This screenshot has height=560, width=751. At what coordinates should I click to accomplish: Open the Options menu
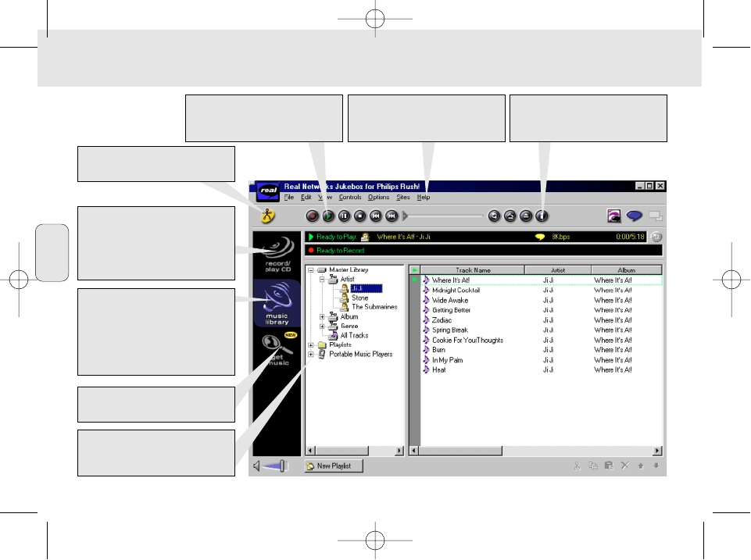pyautogui.click(x=378, y=197)
